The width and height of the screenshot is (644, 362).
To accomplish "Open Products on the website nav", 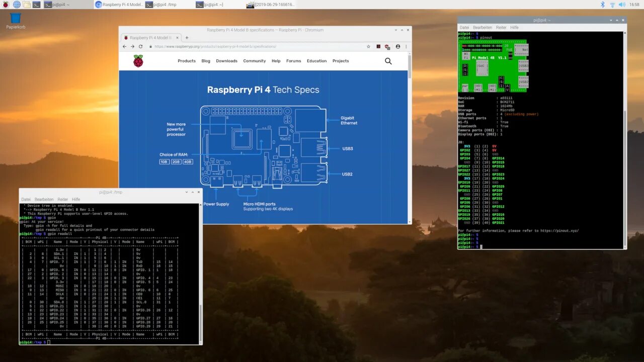I will (187, 61).
